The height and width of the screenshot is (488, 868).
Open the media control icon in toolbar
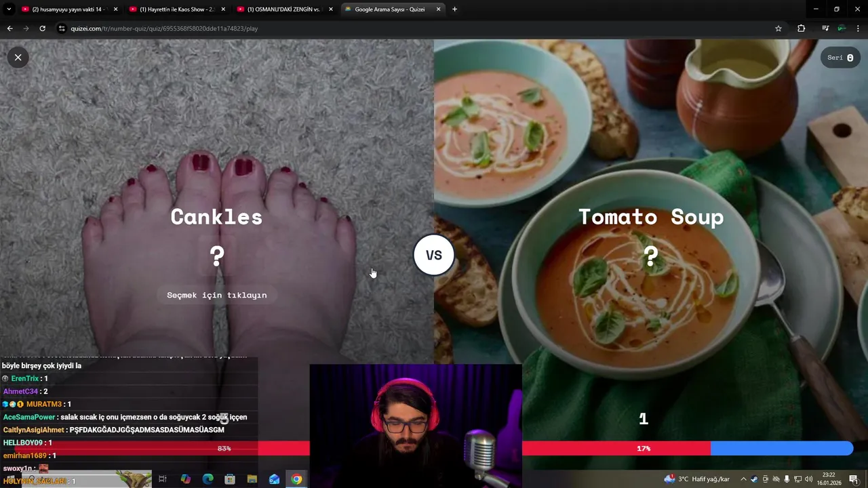[825, 28]
